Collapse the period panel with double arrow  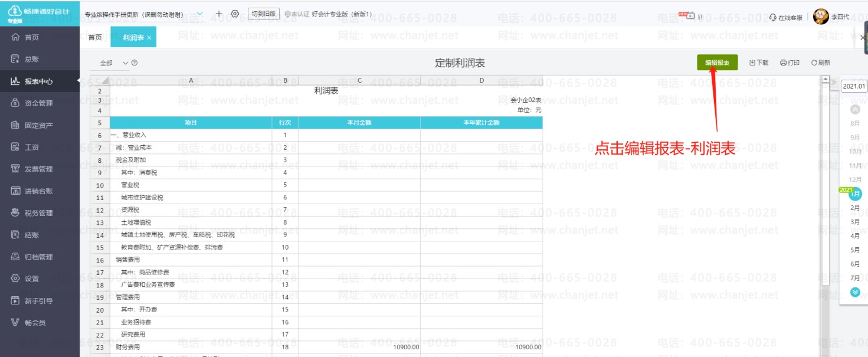pos(834,83)
